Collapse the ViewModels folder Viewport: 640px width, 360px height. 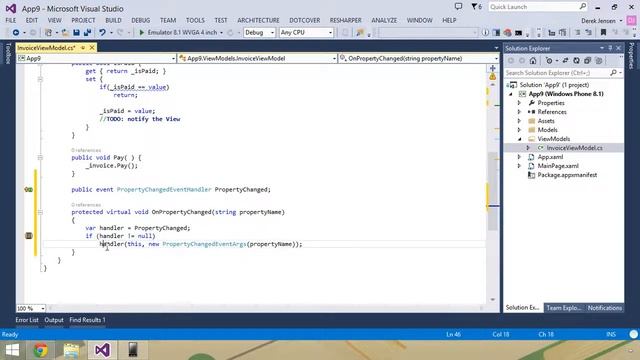[x=519, y=139]
